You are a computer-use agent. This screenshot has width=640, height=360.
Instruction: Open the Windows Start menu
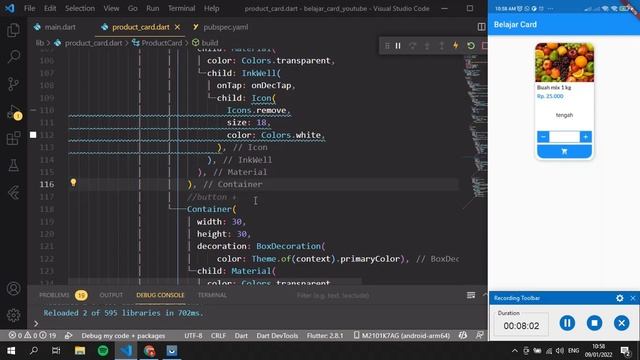point(11,351)
